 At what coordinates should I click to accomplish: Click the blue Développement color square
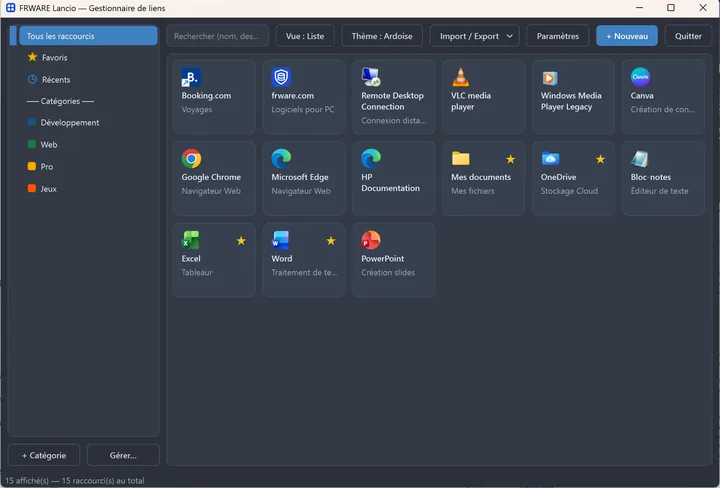point(32,122)
